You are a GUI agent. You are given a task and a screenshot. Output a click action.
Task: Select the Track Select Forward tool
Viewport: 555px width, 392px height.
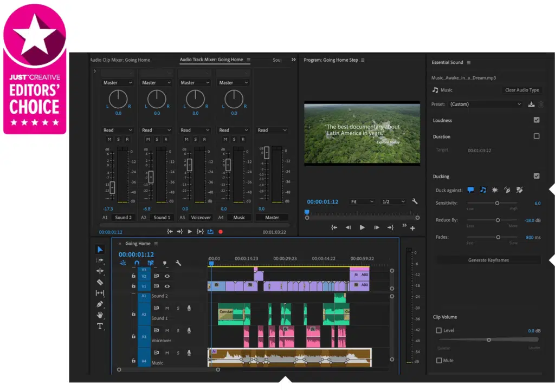pos(100,260)
